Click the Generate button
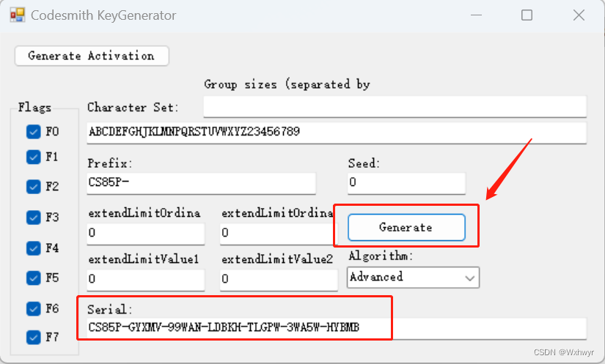The width and height of the screenshot is (605, 364). [406, 227]
